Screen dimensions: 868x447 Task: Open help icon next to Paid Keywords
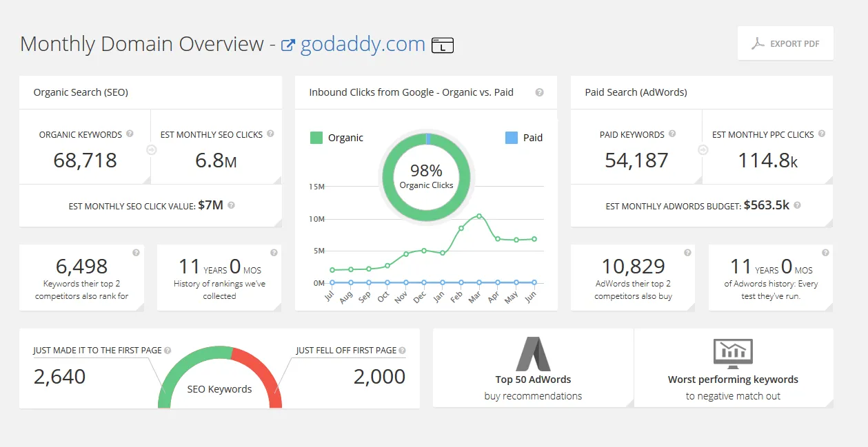pos(672,134)
